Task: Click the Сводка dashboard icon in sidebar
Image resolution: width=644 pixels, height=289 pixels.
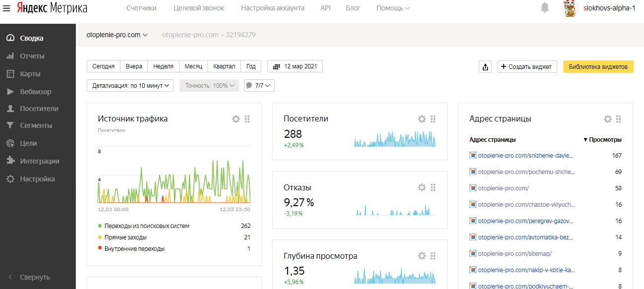Action: click(10, 38)
